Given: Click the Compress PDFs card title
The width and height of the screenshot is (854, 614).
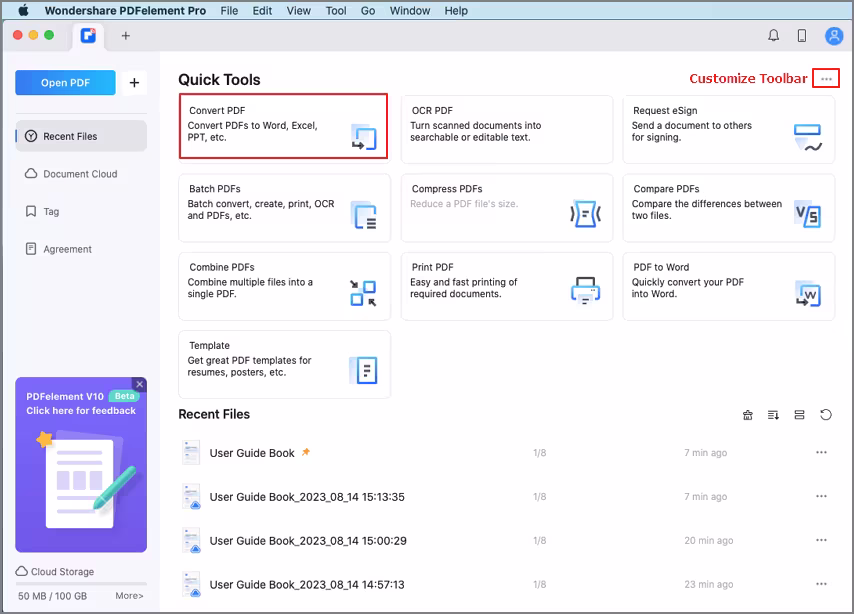Looking at the screenshot, I should (447, 189).
